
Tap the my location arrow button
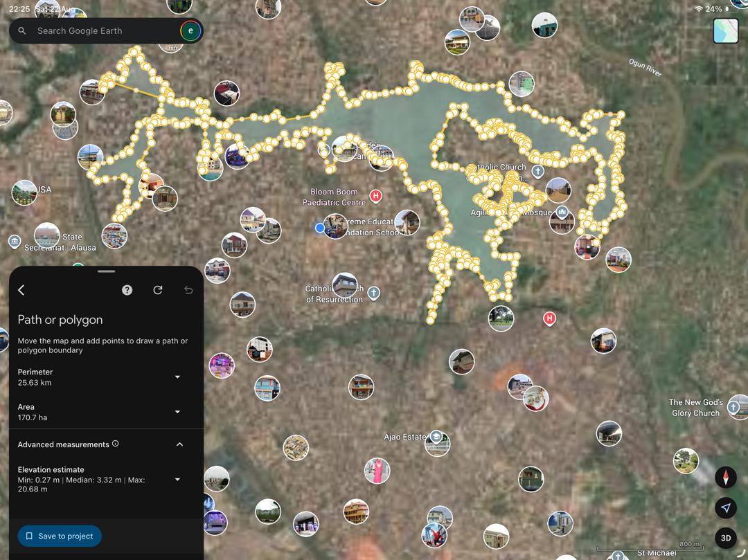[726, 507]
